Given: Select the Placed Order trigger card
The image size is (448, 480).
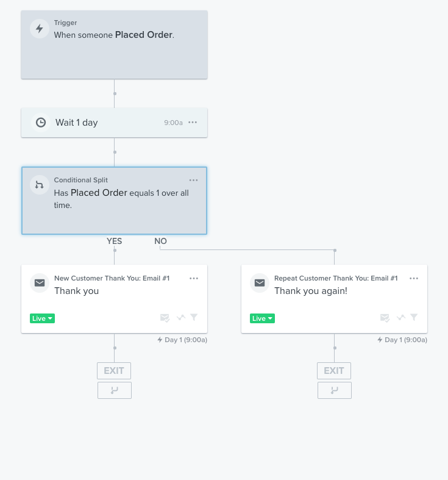Looking at the screenshot, I should (x=114, y=45).
